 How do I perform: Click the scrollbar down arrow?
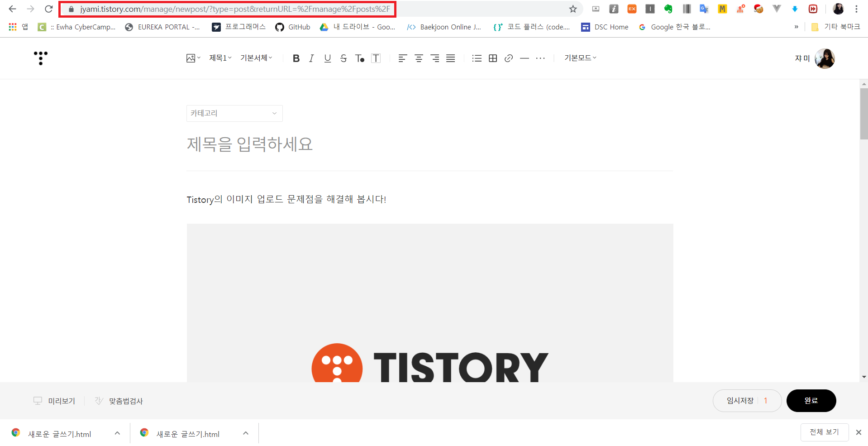coord(864,377)
